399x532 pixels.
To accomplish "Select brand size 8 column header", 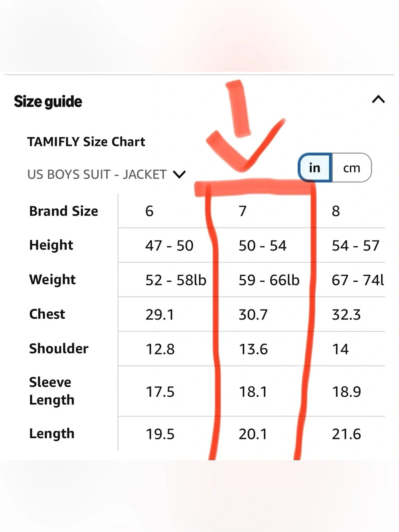I will [336, 211].
